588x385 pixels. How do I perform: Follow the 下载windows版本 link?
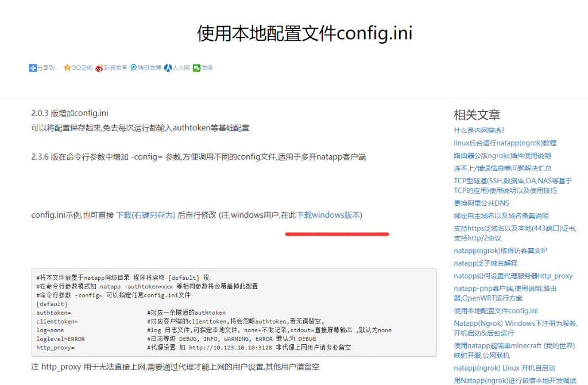tap(328, 215)
